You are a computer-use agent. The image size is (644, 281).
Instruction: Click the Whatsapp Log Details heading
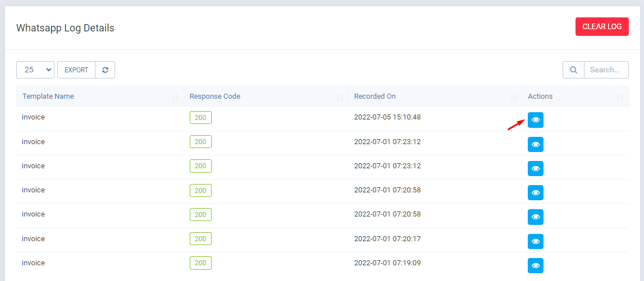pyautogui.click(x=65, y=27)
